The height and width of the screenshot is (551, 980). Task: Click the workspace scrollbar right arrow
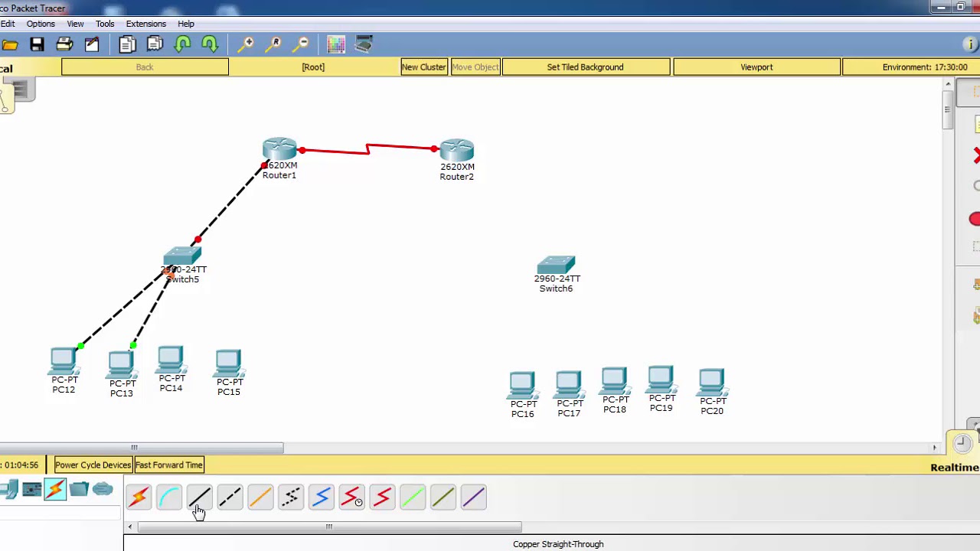934,448
